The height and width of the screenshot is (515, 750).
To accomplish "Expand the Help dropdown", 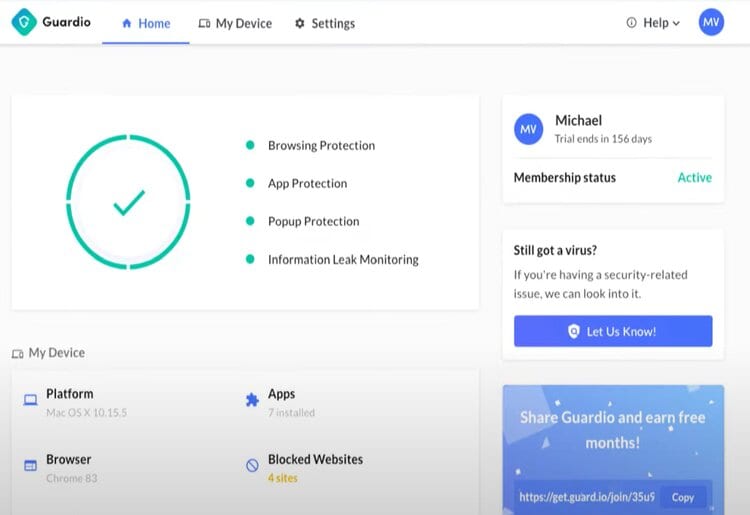I will point(653,23).
